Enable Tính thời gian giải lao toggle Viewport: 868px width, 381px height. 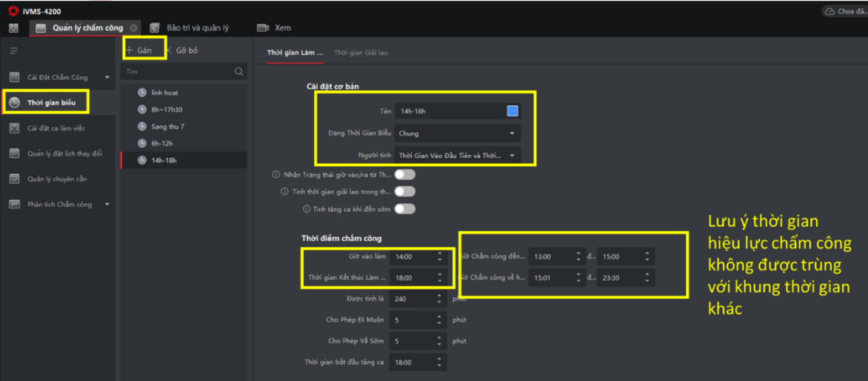pyautogui.click(x=404, y=192)
